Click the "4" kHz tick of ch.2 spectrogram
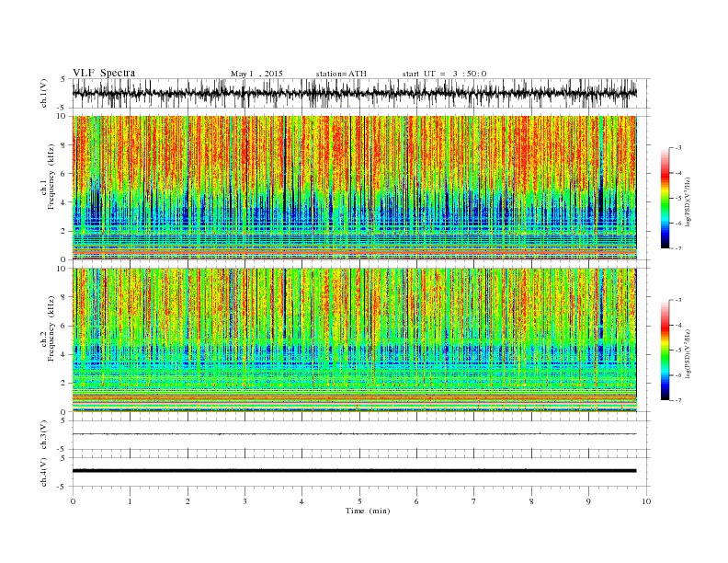 pos(63,355)
